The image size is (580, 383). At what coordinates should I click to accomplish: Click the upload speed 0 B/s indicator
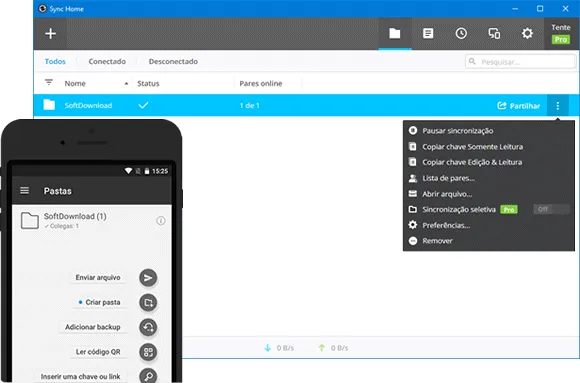pos(333,348)
